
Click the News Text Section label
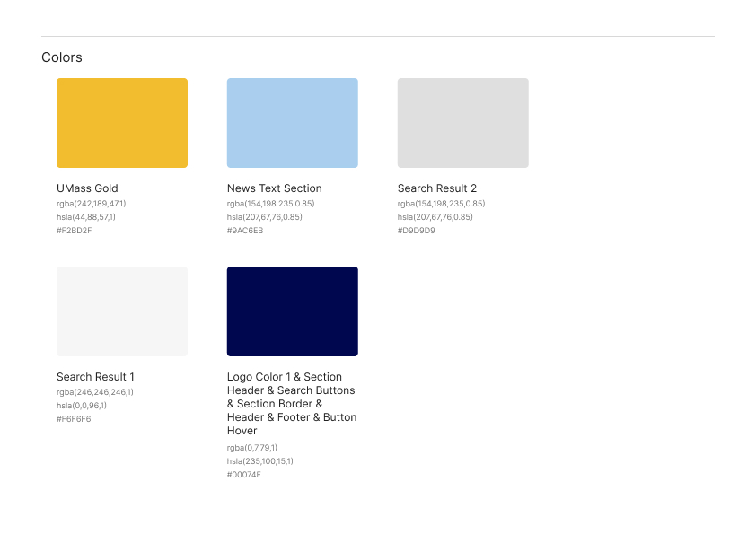coord(275,188)
